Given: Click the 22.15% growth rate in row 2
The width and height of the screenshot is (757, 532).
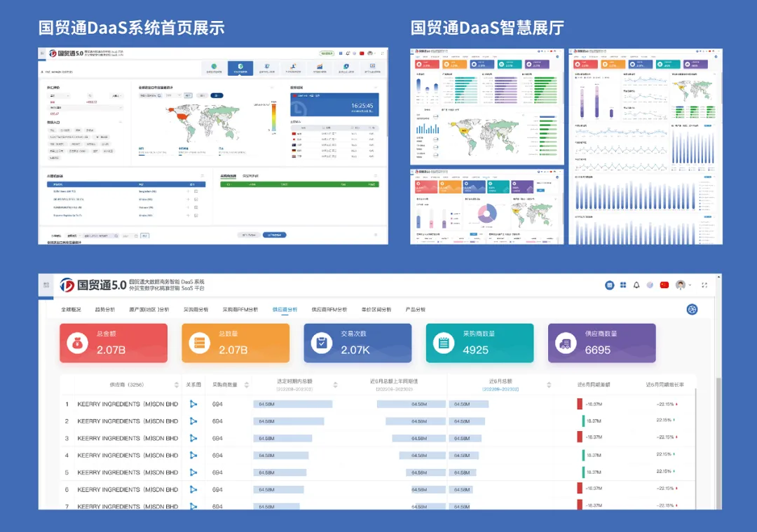Looking at the screenshot, I should [664, 420].
